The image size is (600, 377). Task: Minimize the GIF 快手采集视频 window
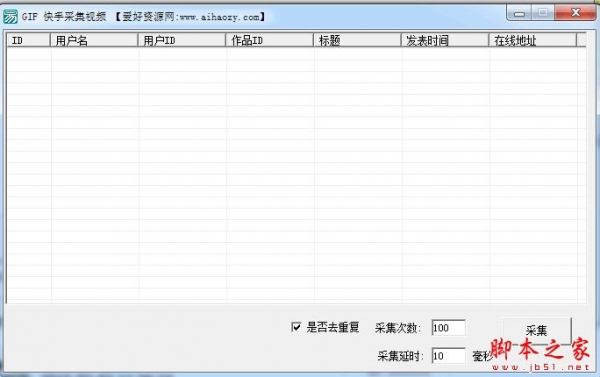[x=519, y=13]
